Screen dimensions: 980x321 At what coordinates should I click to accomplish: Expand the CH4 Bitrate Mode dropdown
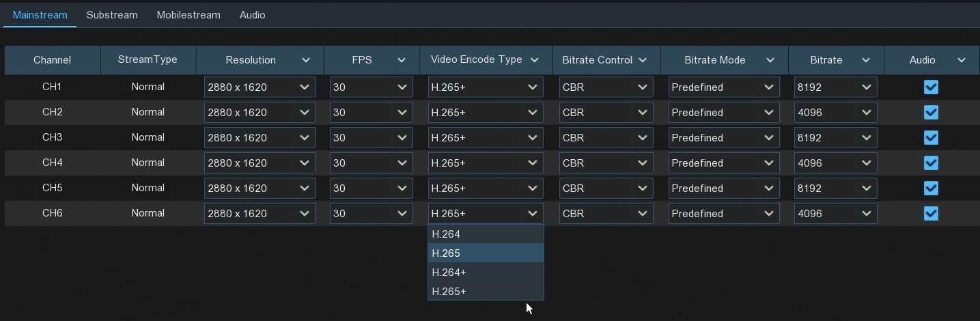723,163
